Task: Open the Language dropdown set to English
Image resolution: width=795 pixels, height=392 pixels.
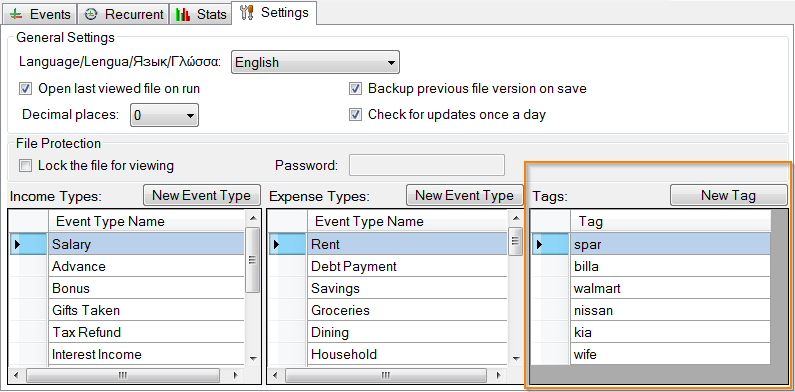Action: pyautogui.click(x=315, y=62)
